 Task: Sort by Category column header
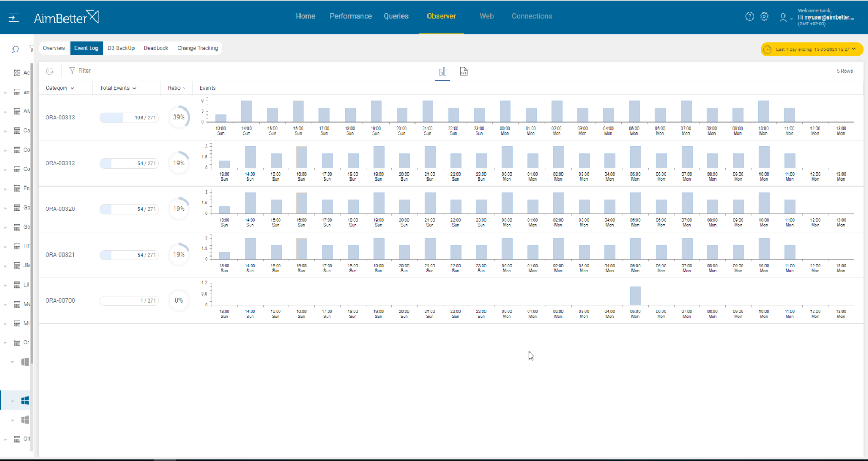pyautogui.click(x=60, y=88)
